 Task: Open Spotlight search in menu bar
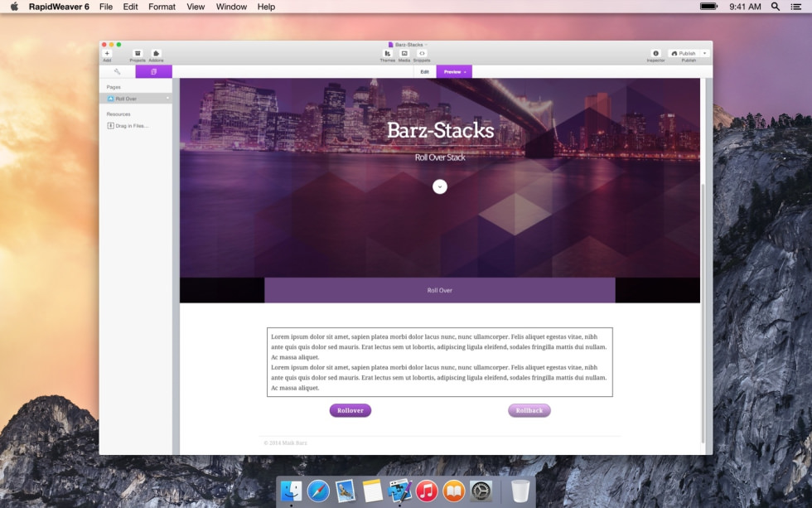pyautogui.click(x=776, y=7)
